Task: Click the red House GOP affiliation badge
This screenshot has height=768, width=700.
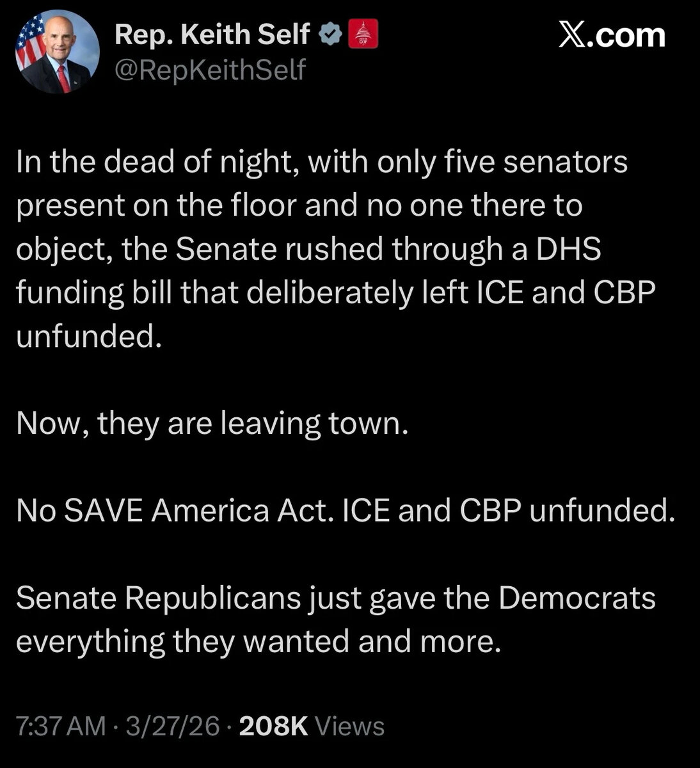Action: 363,35
